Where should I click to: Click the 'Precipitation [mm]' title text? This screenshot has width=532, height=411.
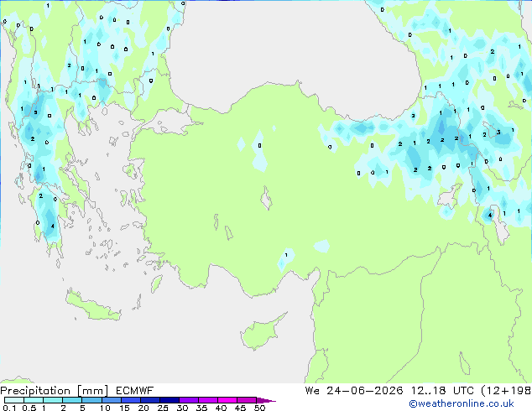tap(54, 391)
